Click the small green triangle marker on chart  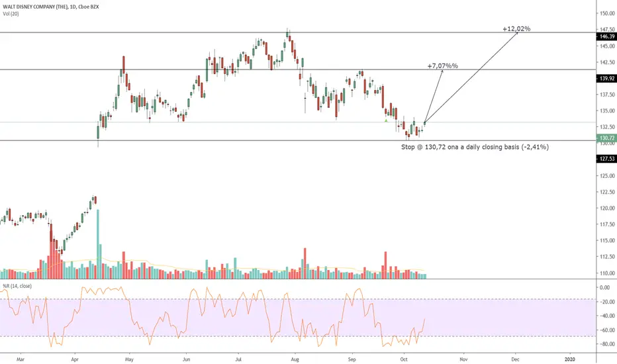[386, 120]
